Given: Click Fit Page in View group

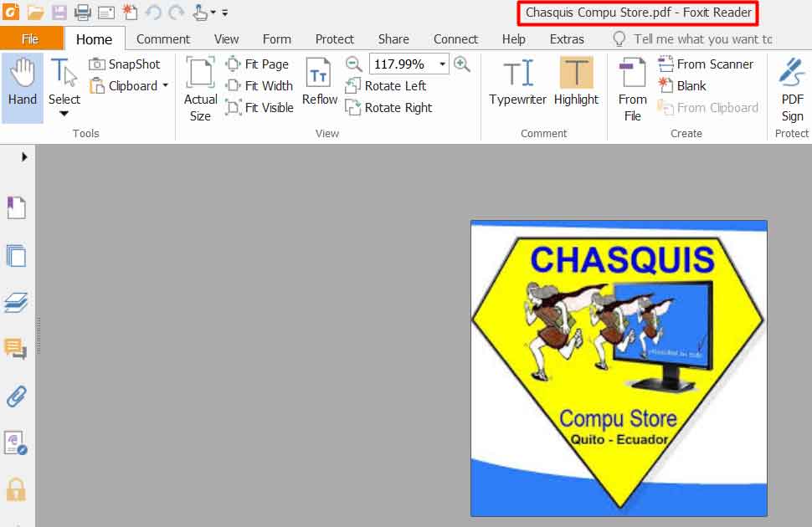Looking at the screenshot, I should pos(257,64).
